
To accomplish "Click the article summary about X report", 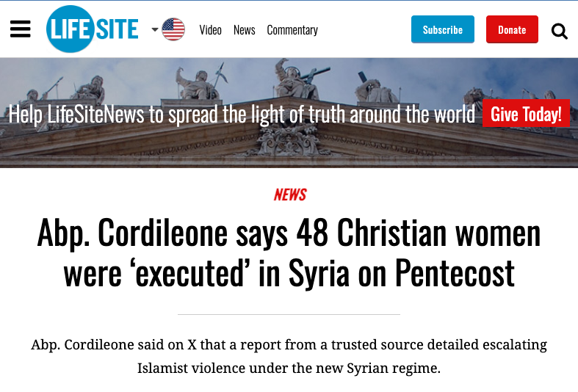I will (x=289, y=356).
